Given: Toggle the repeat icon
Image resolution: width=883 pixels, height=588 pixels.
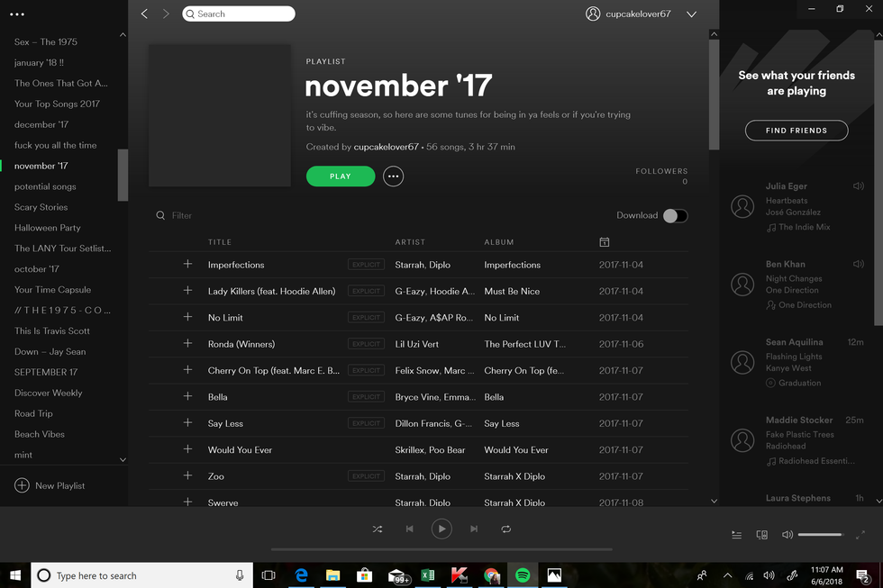Looking at the screenshot, I should [505, 529].
